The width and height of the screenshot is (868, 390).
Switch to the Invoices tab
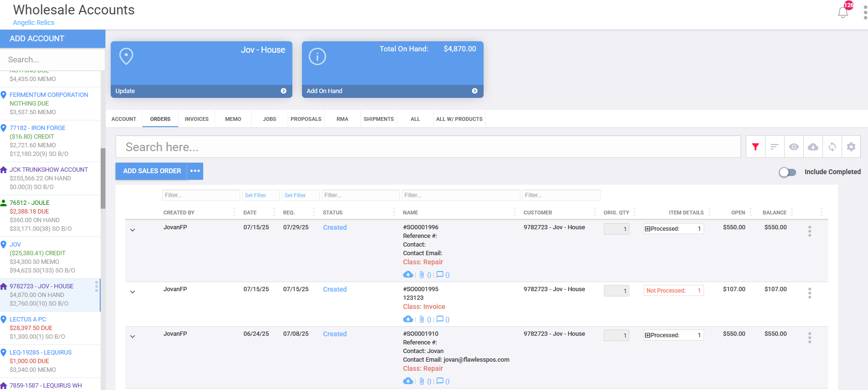coord(197,119)
